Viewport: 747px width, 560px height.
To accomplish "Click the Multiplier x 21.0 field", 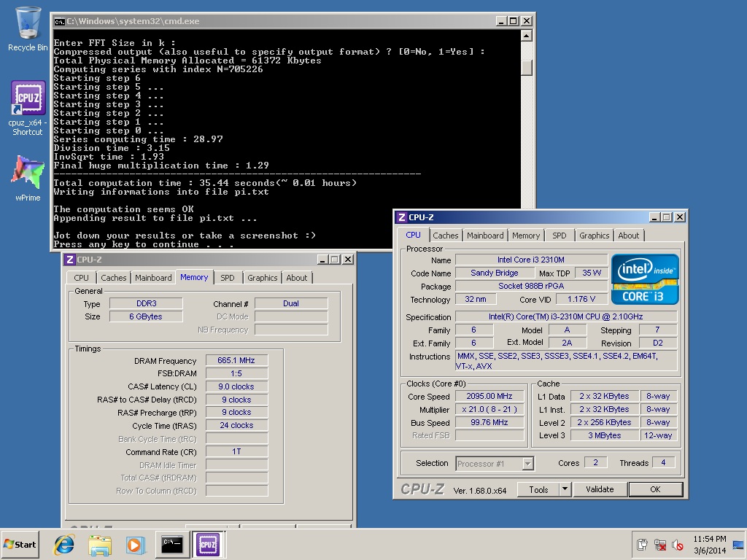I will pyautogui.click(x=489, y=410).
